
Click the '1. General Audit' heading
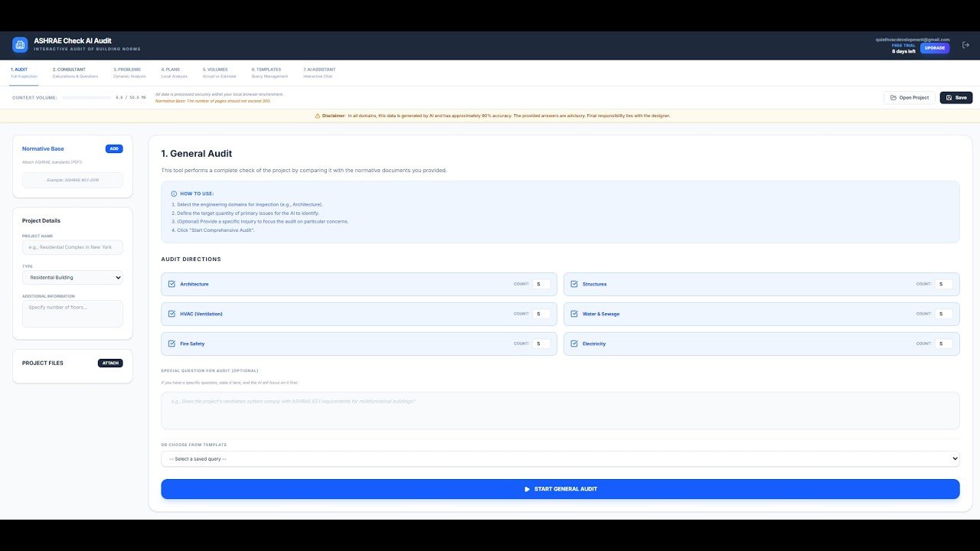[197, 154]
